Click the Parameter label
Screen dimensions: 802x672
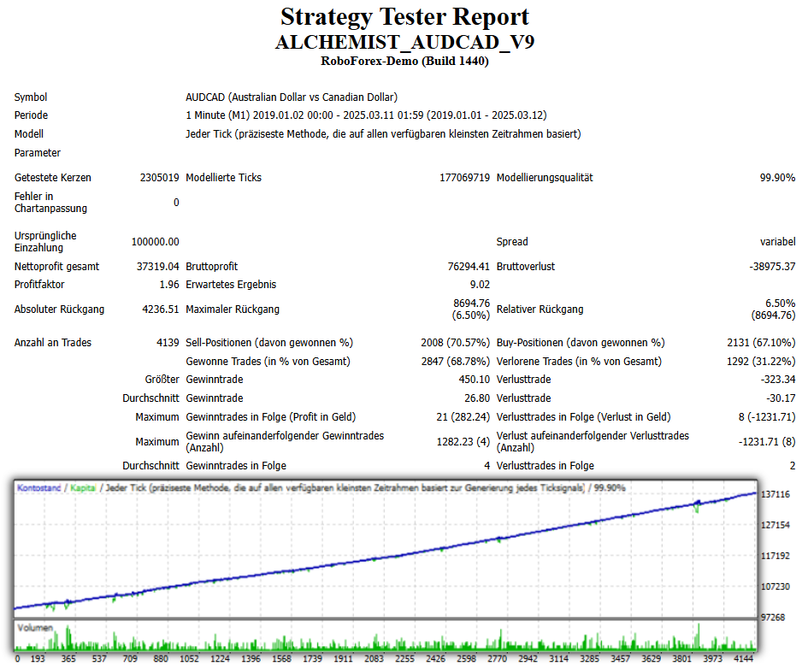tap(38, 153)
